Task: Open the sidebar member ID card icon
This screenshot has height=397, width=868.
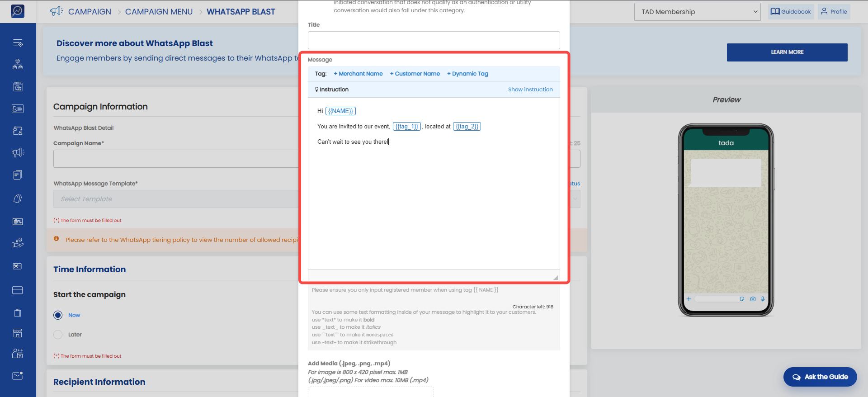Action: point(18,109)
